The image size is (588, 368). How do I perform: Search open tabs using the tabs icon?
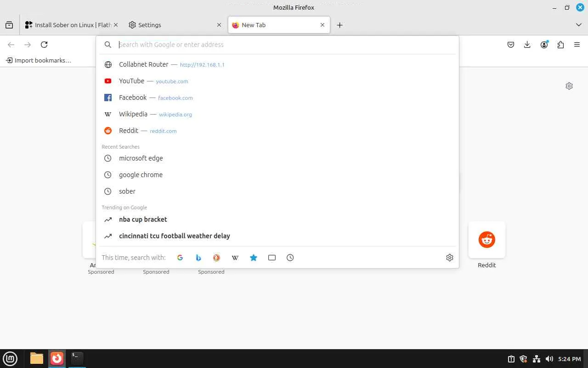272,258
